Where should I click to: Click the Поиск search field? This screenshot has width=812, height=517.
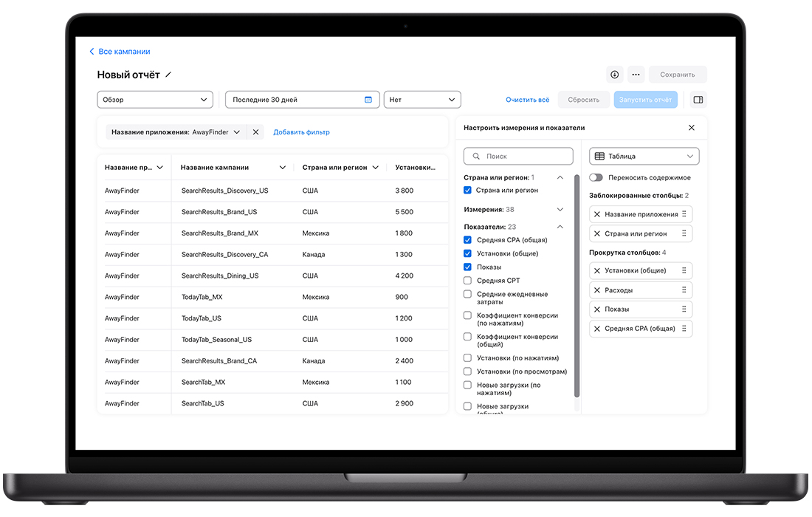518,157
